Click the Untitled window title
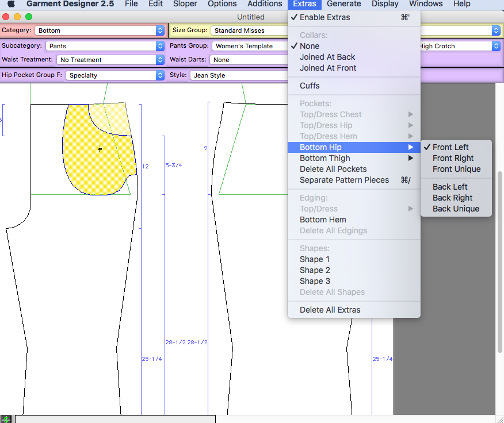Image resolution: width=504 pixels, height=423 pixels. click(x=251, y=17)
